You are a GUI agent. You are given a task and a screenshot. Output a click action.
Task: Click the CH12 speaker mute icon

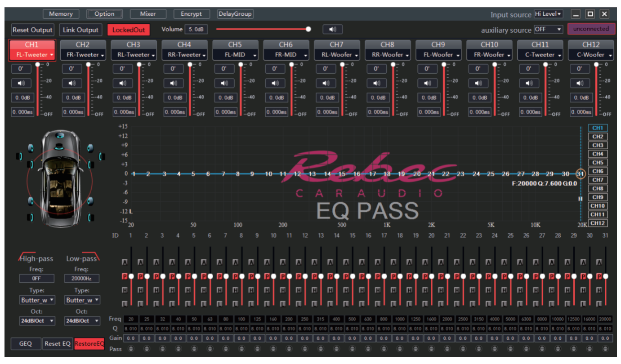(580, 84)
